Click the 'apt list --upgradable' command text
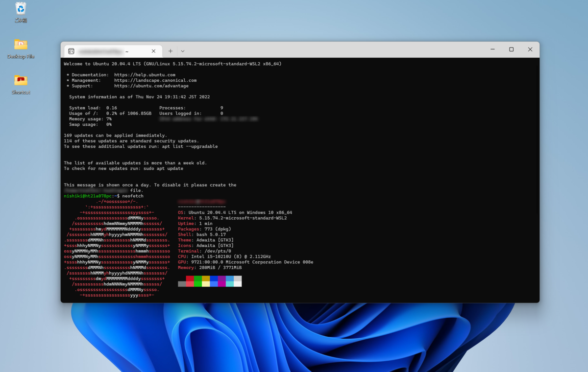 [190, 146]
